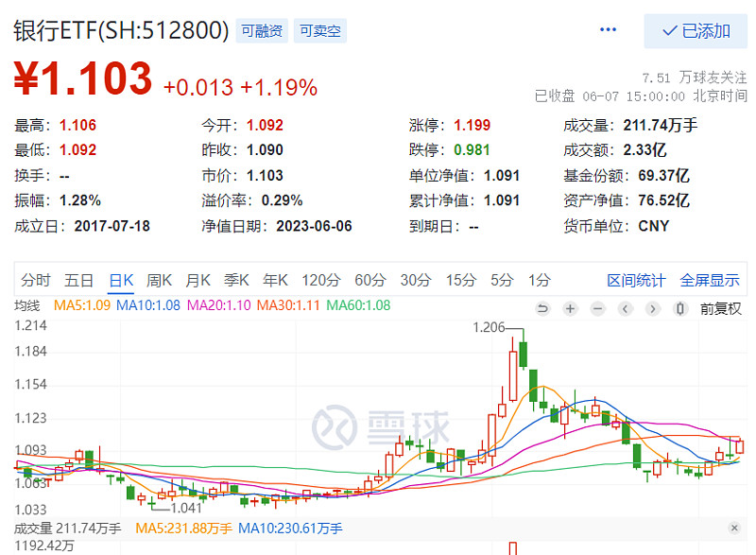Pan the chart right using the right chevron icon

(652, 309)
